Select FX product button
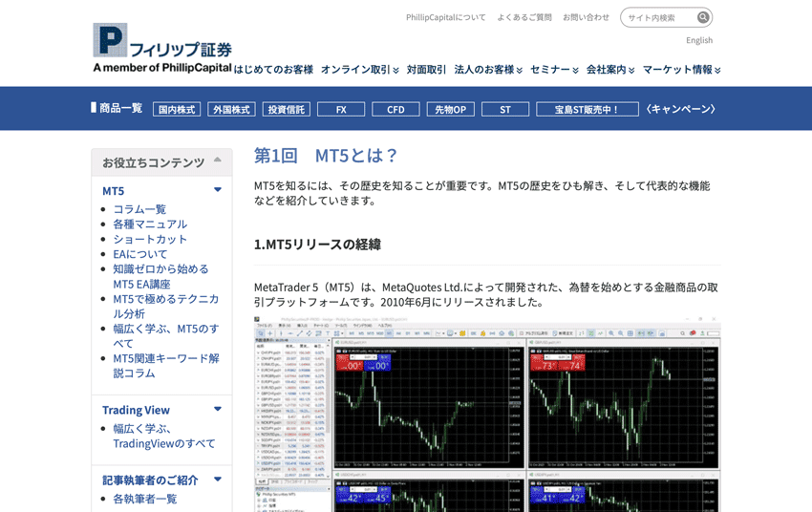Viewport: 812px width, 512px height. tap(341, 109)
